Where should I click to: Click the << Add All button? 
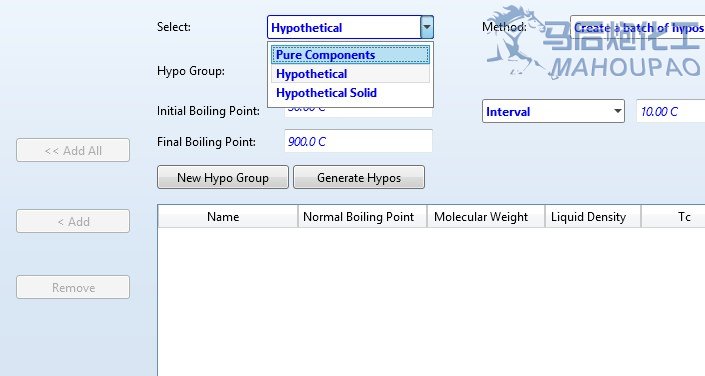[x=73, y=150]
